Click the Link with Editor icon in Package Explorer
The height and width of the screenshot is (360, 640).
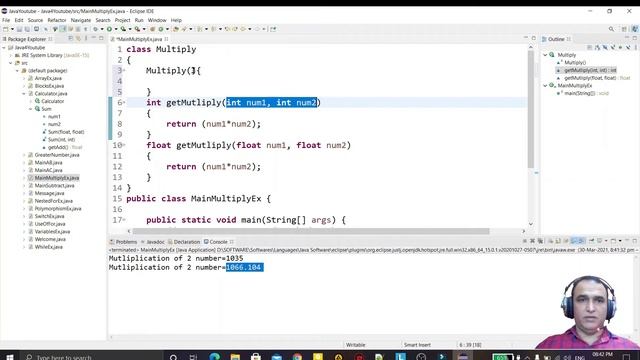(x=78, y=38)
